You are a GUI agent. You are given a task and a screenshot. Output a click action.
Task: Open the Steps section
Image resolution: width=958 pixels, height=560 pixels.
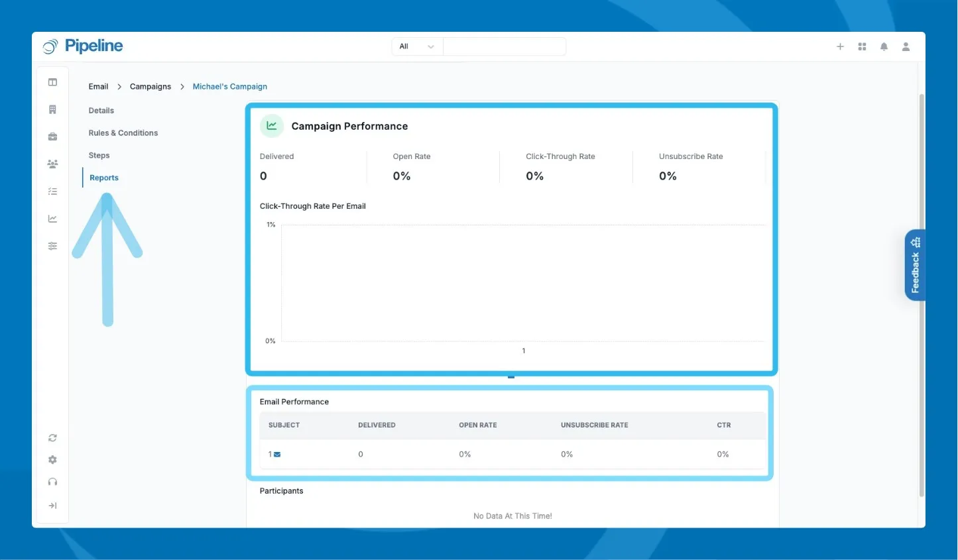pyautogui.click(x=99, y=156)
